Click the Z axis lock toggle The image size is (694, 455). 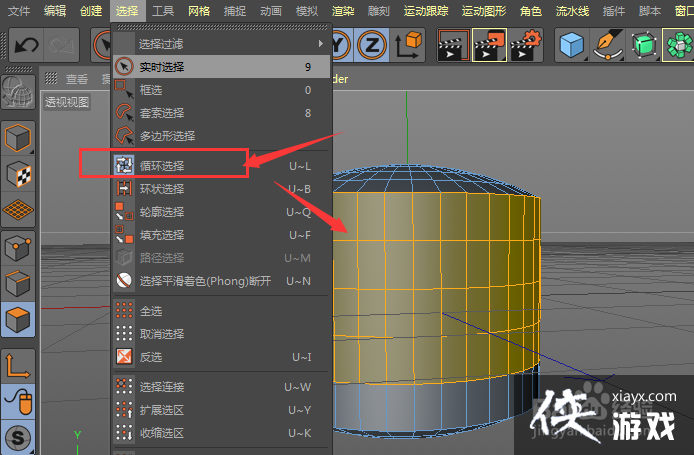coord(371,45)
